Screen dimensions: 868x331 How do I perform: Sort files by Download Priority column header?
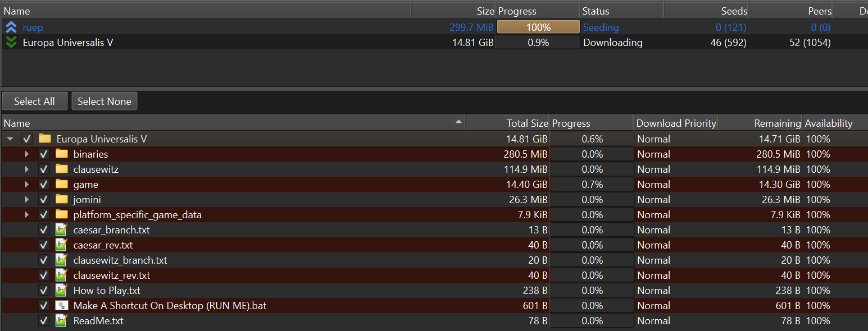pyautogui.click(x=676, y=123)
